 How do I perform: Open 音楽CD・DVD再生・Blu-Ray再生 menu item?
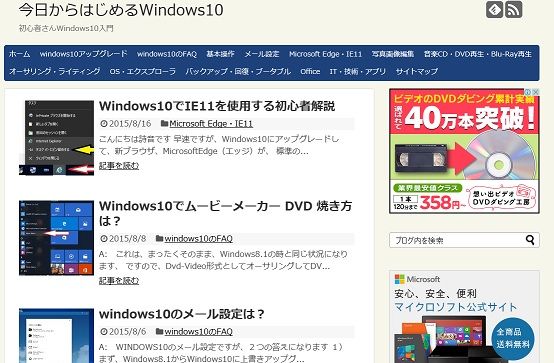coord(478,54)
